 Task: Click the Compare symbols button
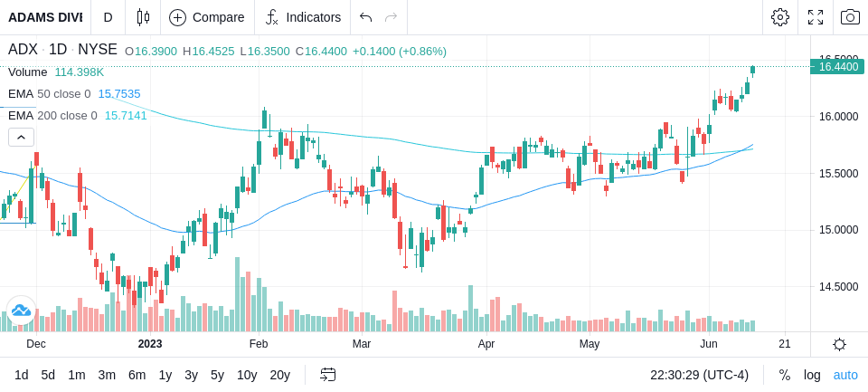pos(207,17)
